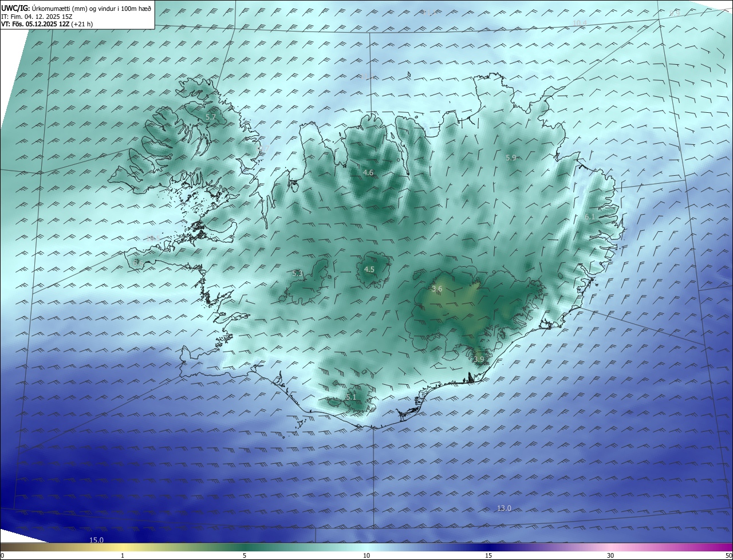Click the 8.9 value label in the top-right corner
733x560 pixels.
pyautogui.click(x=675, y=13)
